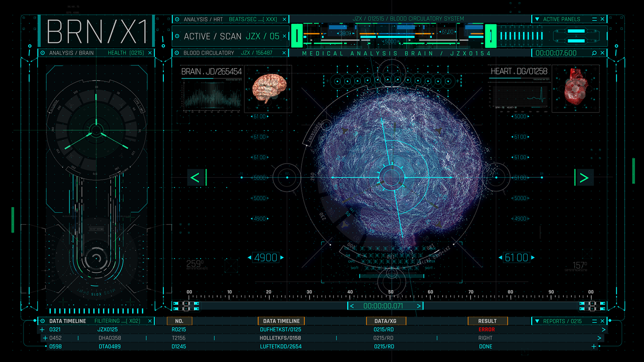The image size is (644, 362).
Task: Step timecode 00:00:00.071 forward
Action: coord(419,306)
